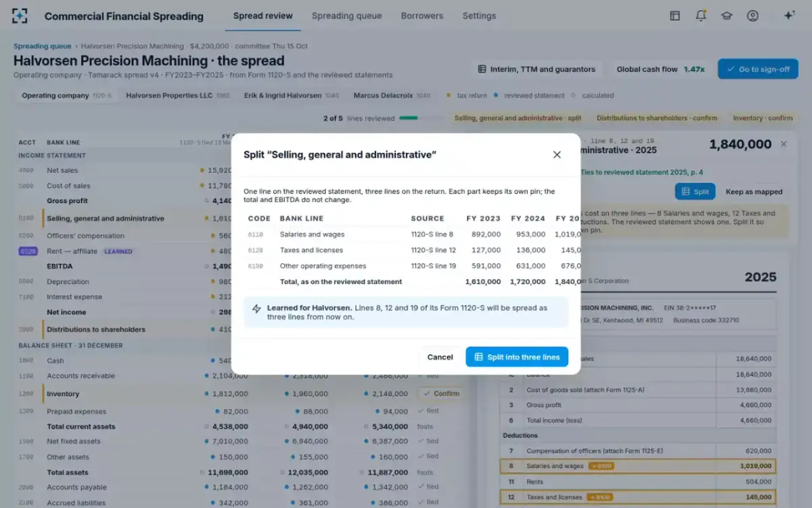Open the Ties to reviewed statement 2025 link
The height and width of the screenshot is (508, 812).
click(x=641, y=172)
